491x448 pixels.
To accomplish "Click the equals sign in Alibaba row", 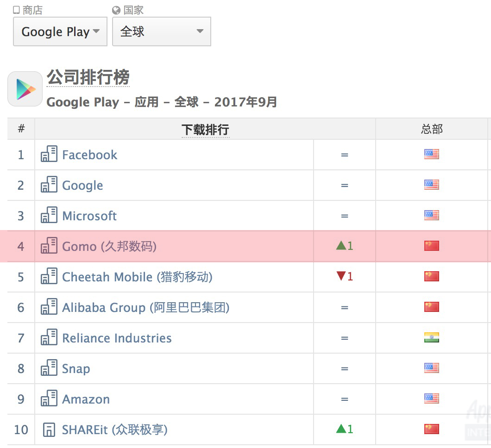I will 345,307.
